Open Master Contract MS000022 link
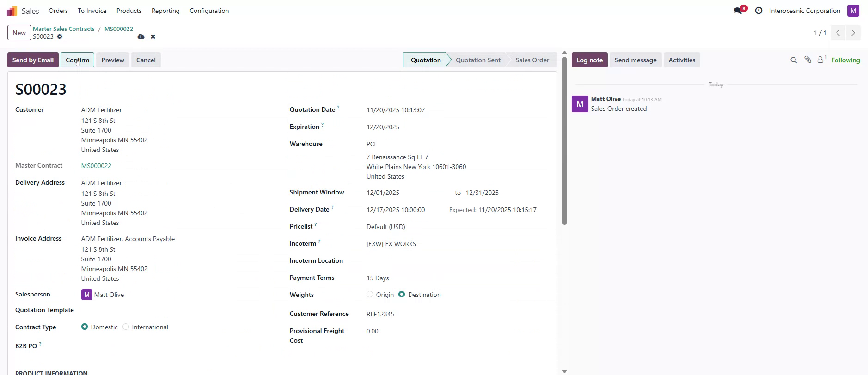 96,166
